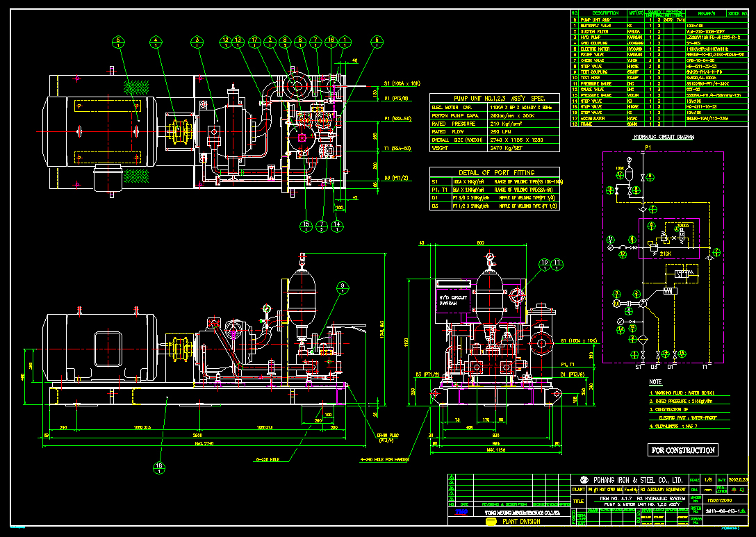Click the HYD CIRCUIT DIAGRAM plate on front view
Viewport: 756px width, 537px height.
click(454, 300)
